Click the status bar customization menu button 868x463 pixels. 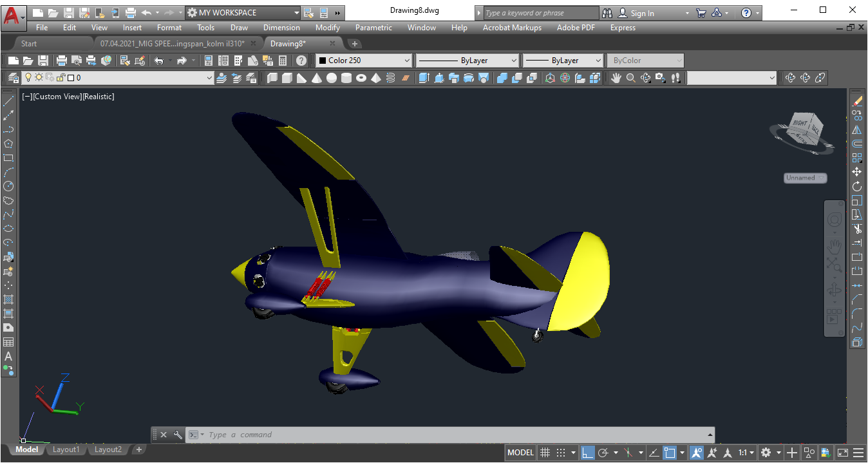[x=859, y=453]
